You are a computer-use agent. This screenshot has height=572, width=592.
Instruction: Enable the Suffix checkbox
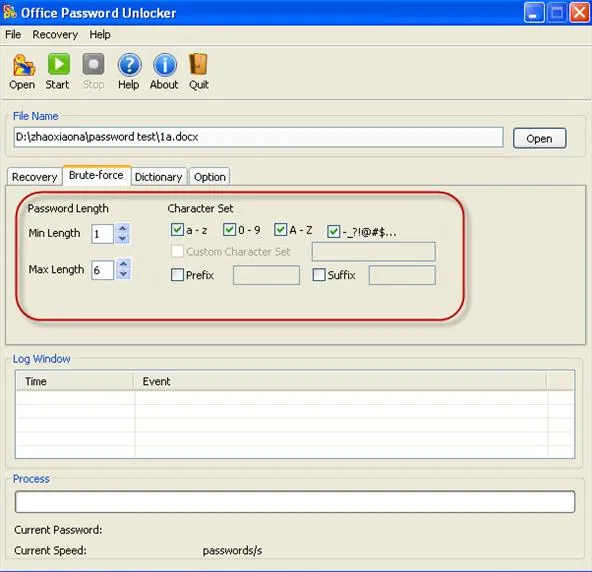[319, 274]
